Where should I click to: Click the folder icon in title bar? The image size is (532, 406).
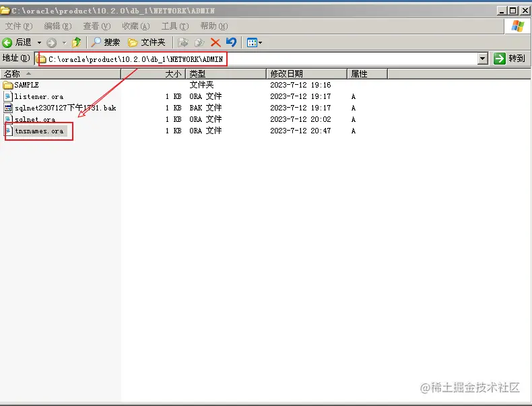5,11
